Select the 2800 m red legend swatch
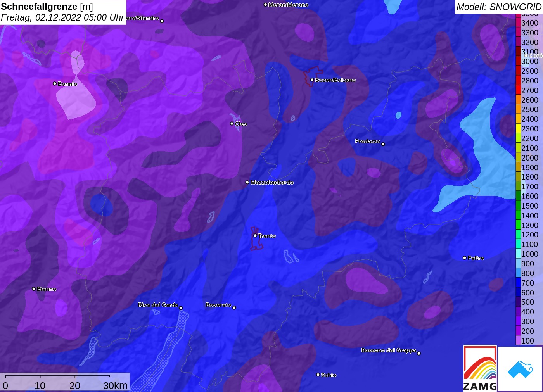The width and height of the screenshot is (543, 392). click(x=518, y=81)
